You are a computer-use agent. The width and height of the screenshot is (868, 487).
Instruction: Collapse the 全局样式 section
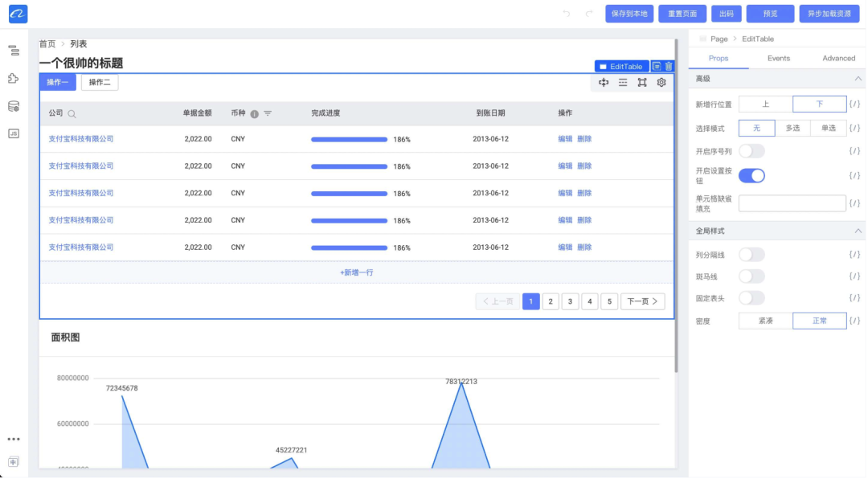[x=858, y=231]
